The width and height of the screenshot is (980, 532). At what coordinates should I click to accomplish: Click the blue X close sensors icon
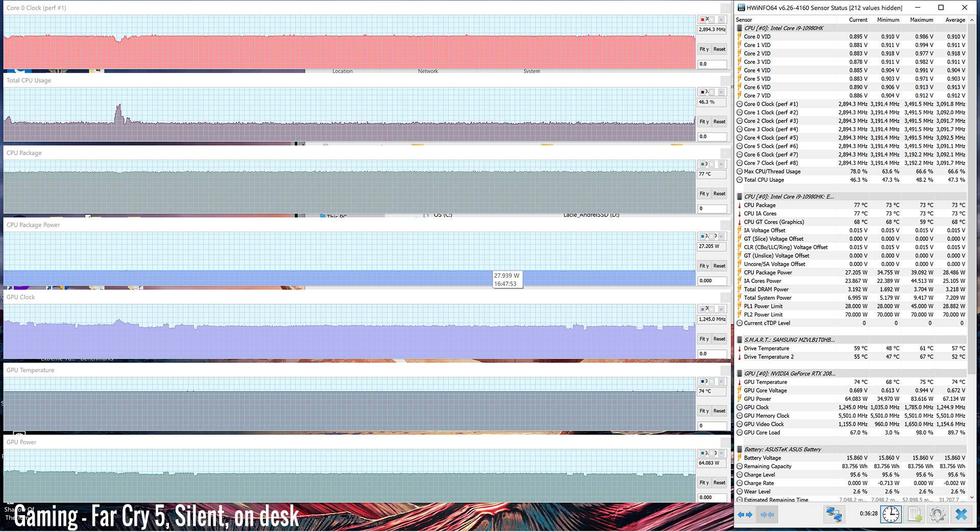click(x=961, y=515)
